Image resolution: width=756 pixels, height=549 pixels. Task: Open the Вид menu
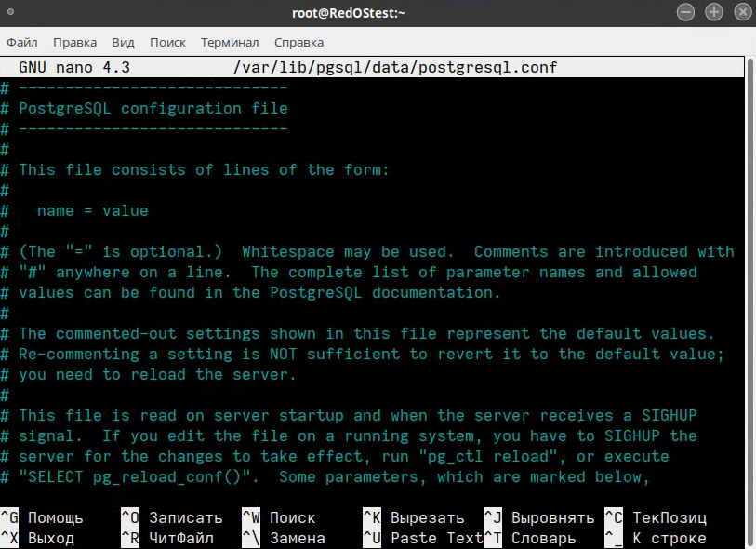pyautogui.click(x=122, y=42)
